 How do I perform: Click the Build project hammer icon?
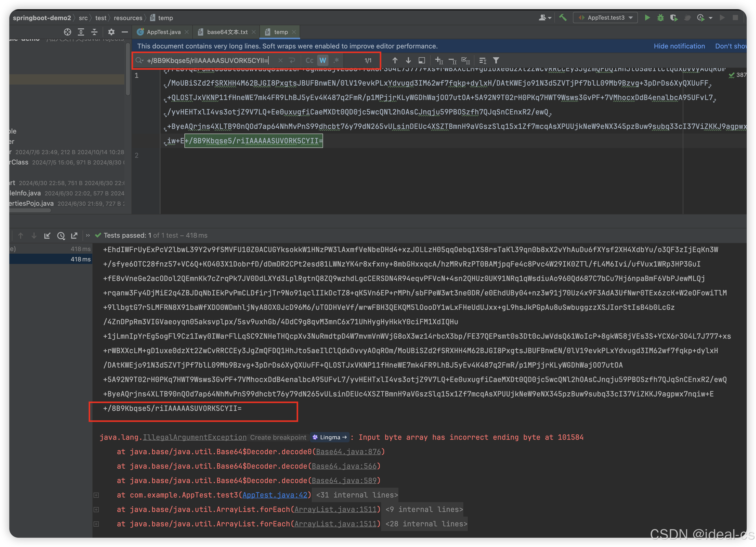[x=563, y=18]
